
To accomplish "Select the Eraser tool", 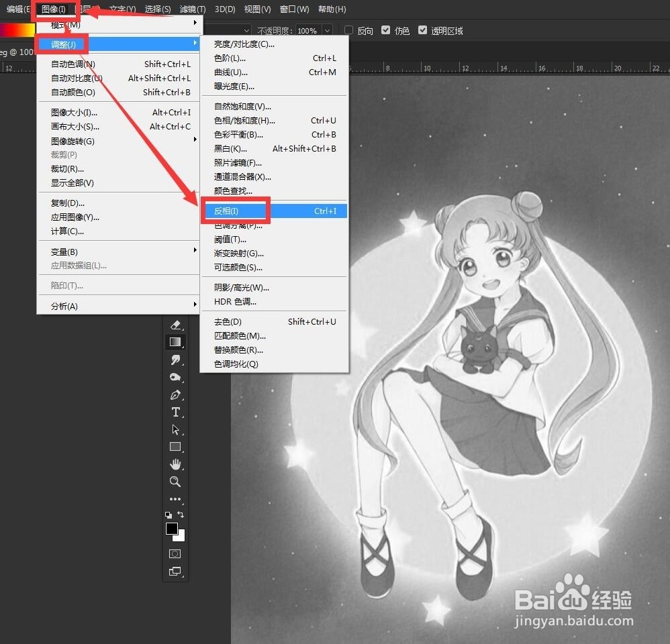I will (x=175, y=325).
